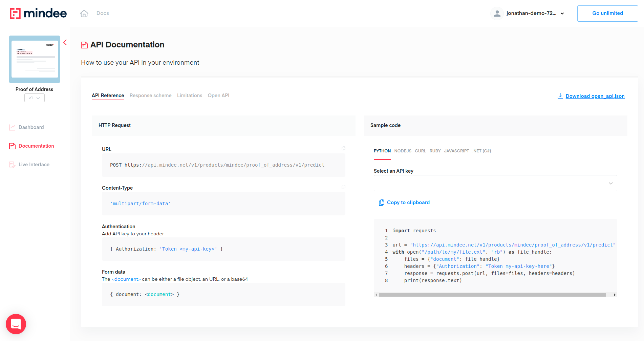Click the scrollbar left arrow under code
This screenshot has width=644, height=341.
376,295
